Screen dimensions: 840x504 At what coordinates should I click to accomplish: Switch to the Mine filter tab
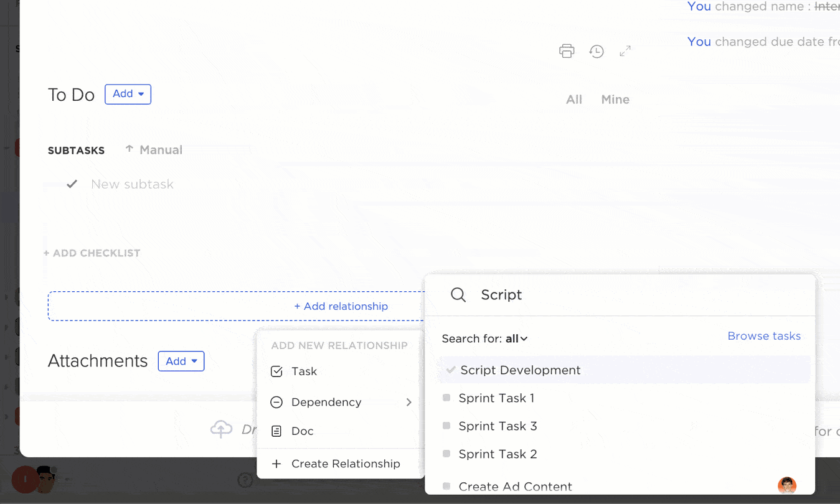click(x=615, y=100)
